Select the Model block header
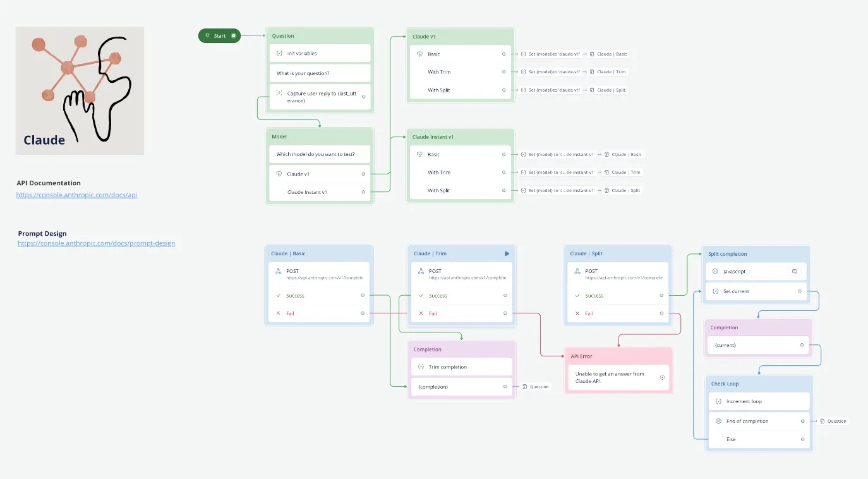The width and height of the screenshot is (868, 479). tap(319, 136)
